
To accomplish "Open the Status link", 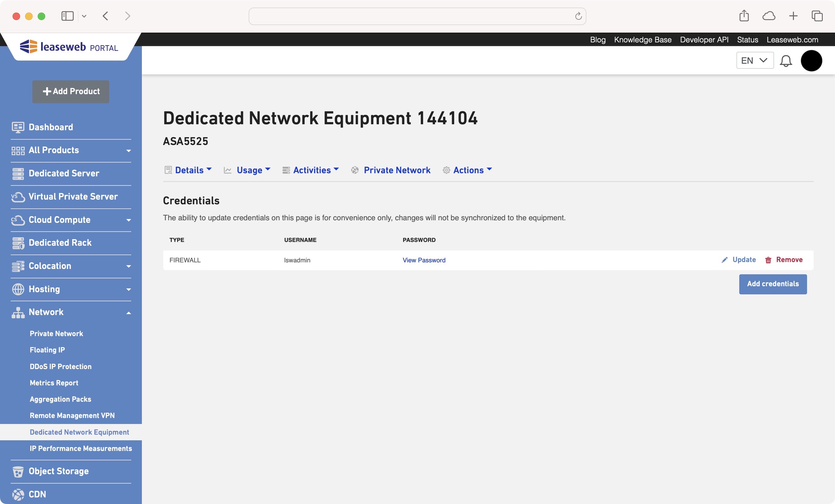I will pos(747,40).
